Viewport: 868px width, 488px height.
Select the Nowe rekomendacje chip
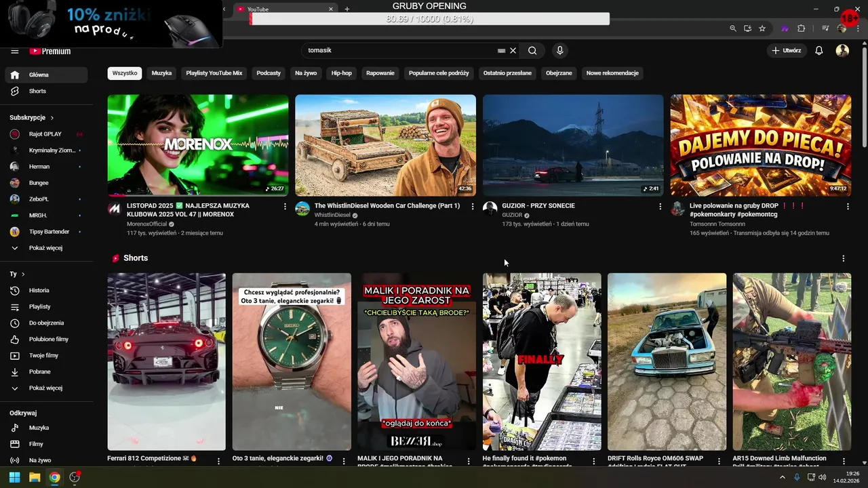coord(612,73)
